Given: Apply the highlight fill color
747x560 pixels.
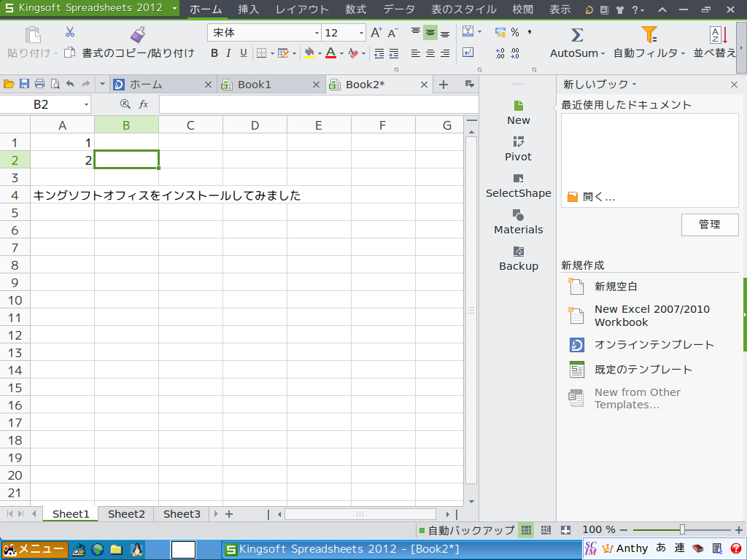Looking at the screenshot, I should (309, 52).
